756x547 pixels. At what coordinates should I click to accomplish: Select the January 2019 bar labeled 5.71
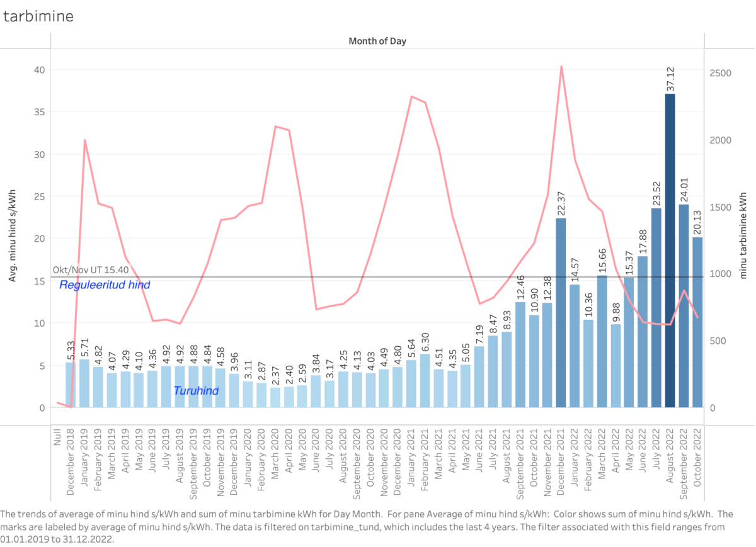point(84,383)
